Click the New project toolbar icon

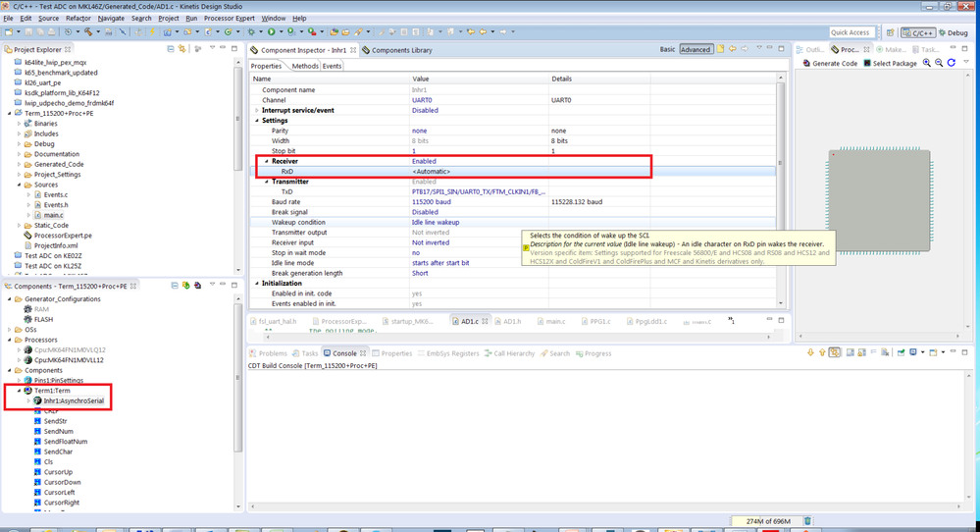tap(9, 31)
